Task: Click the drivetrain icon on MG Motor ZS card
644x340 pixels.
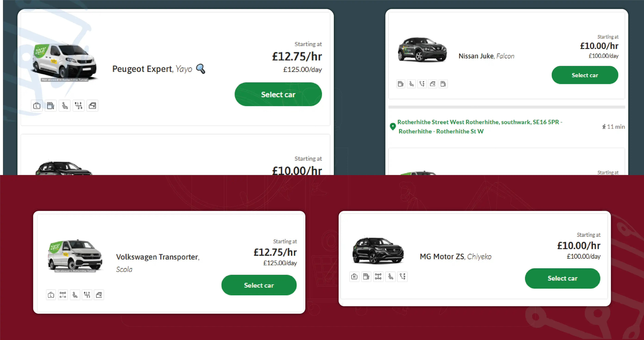Action: click(378, 277)
